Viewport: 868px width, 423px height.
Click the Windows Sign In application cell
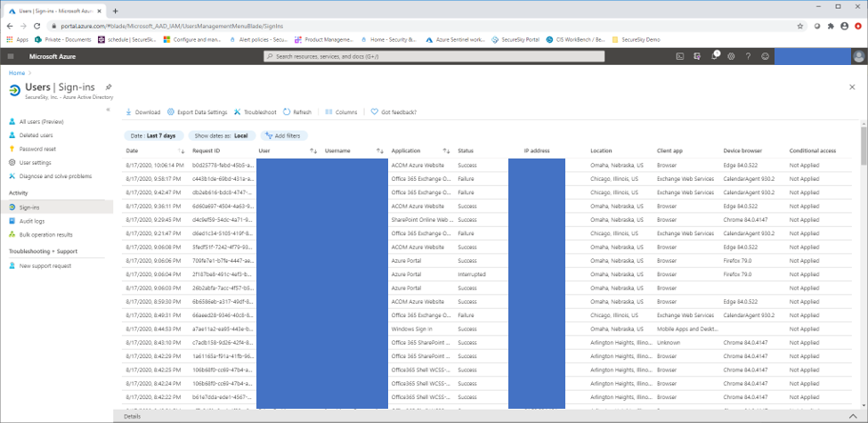click(x=412, y=329)
